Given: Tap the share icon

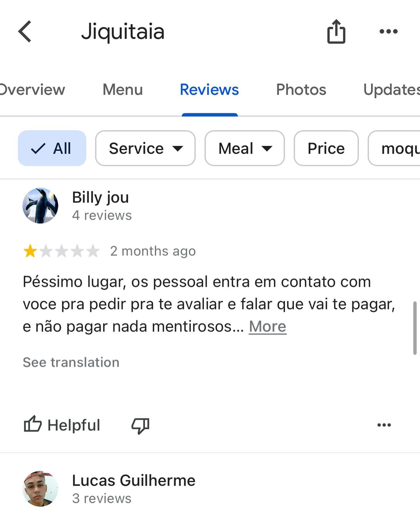Looking at the screenshot, I should [x=336, y=32].
